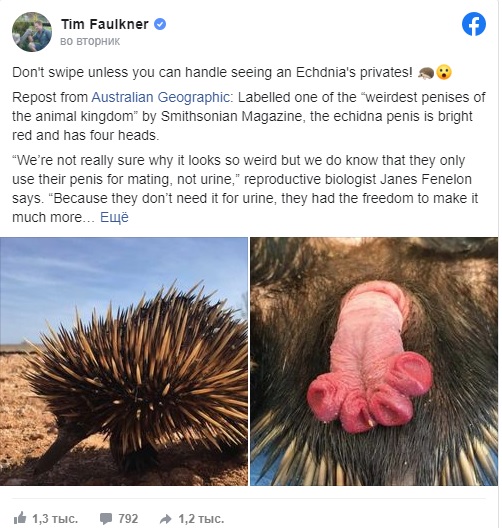This screenshot has height=528, width=502.
Task: View the 1,3 тыс. likes count
Action: (x=55, y=519)
